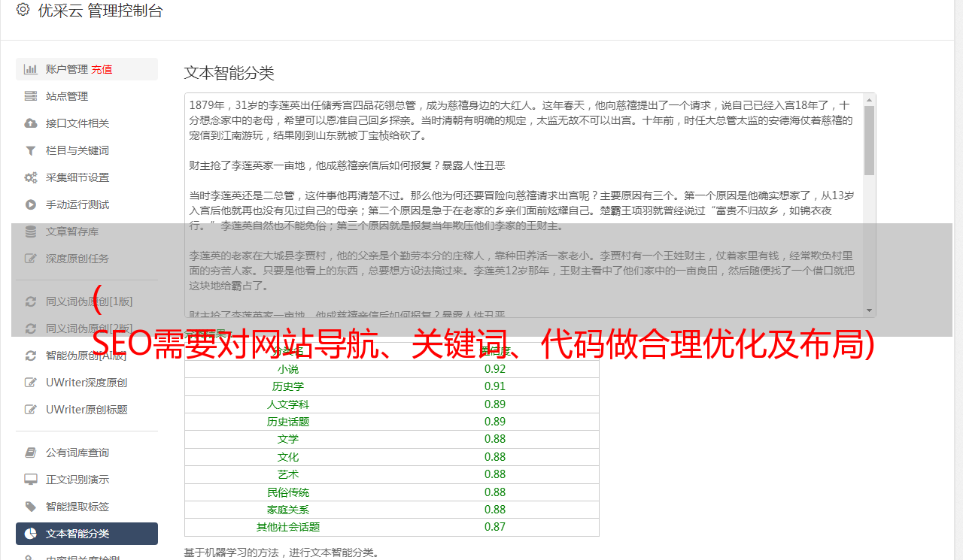Click the 小说 category cell

point(288,369)
